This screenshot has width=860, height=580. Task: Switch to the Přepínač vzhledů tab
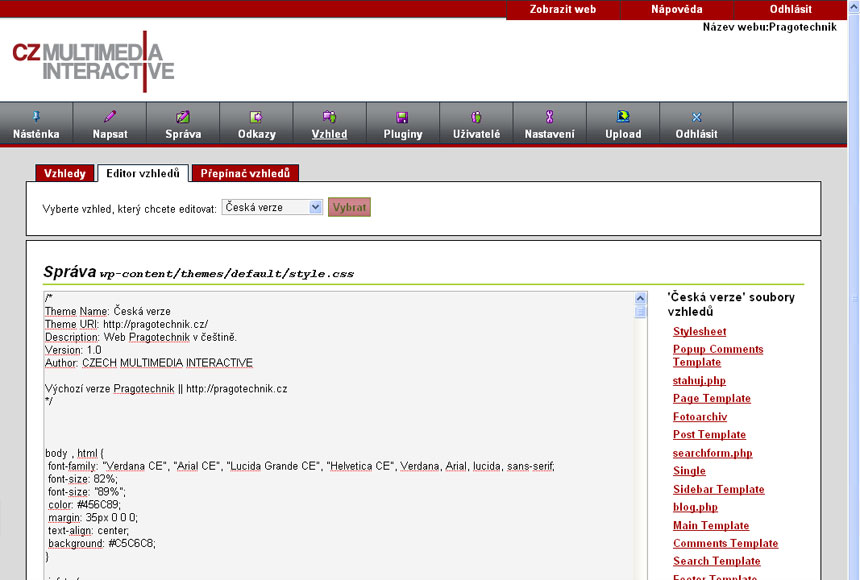[x=245, y=173]
